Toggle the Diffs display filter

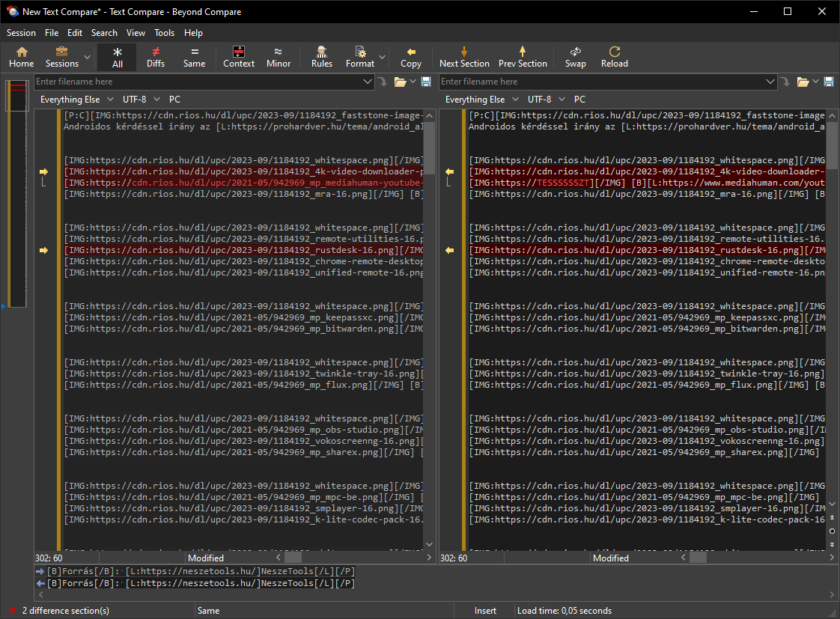pyautogui.click(x=156, y=58)
